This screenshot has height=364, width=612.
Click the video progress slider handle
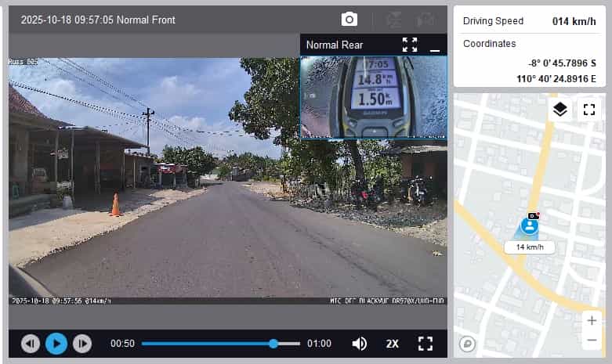coord(273,344)
